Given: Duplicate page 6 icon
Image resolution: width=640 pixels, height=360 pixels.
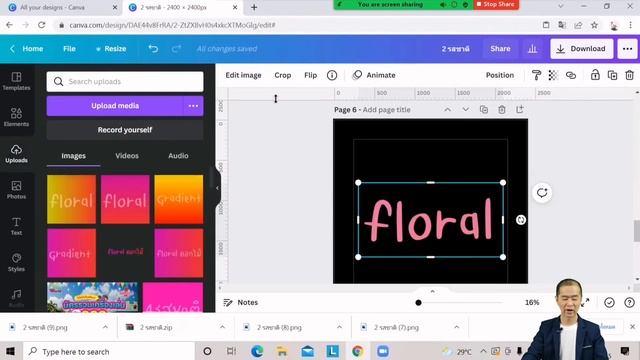Looking at the screenshot, I should (x=484, y=109).
